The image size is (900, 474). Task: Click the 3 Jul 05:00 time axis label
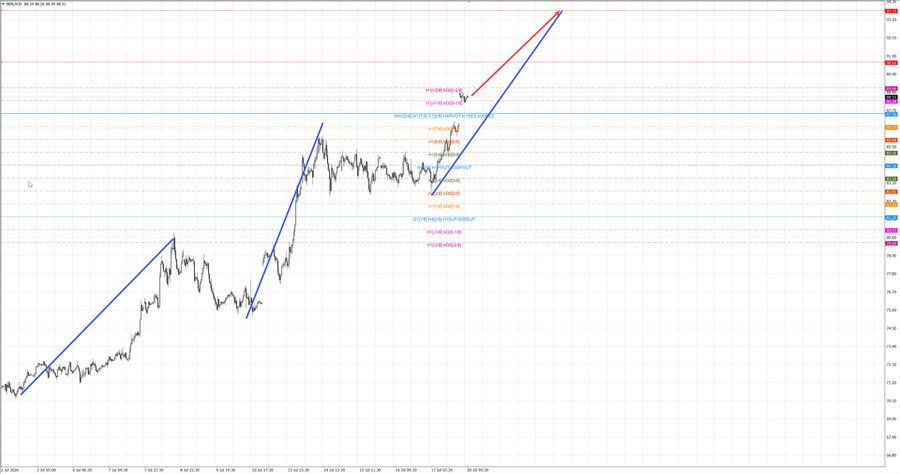tap(46, 470)
